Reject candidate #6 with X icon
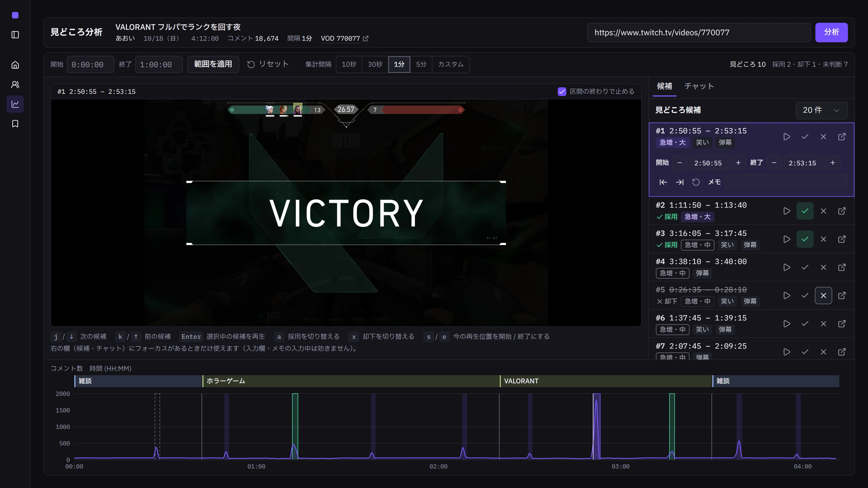Viewport: 868px width, 488px height. [x=823, y=324]
